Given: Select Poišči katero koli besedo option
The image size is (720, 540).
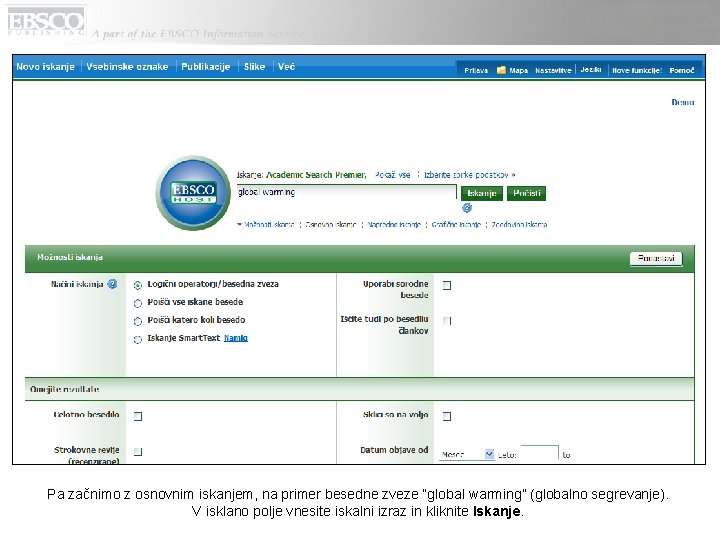Looking at the screenshot, I should (x=138, y=321).
